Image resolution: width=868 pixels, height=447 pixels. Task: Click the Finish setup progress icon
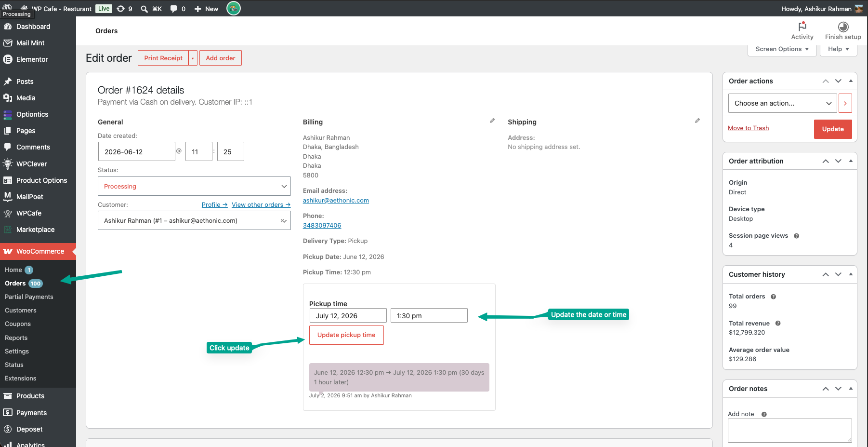[843, 27]
